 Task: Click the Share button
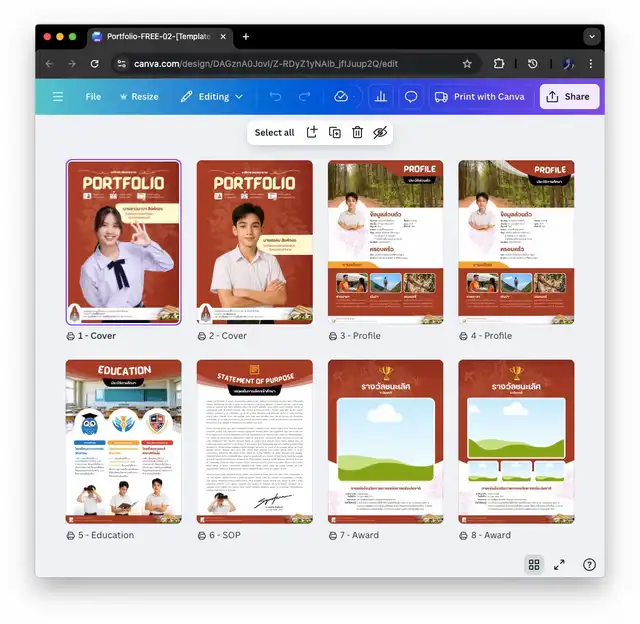[569, 97]
